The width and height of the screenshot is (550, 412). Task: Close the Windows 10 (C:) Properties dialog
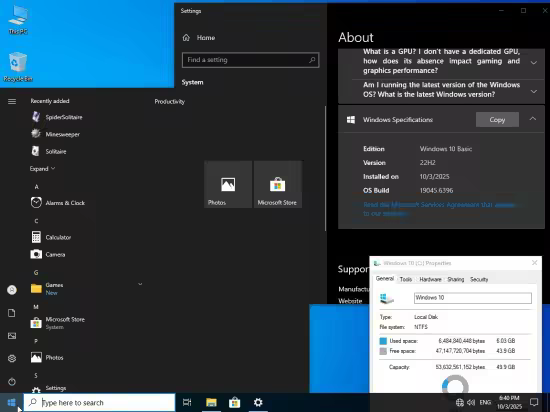(534, 263)
